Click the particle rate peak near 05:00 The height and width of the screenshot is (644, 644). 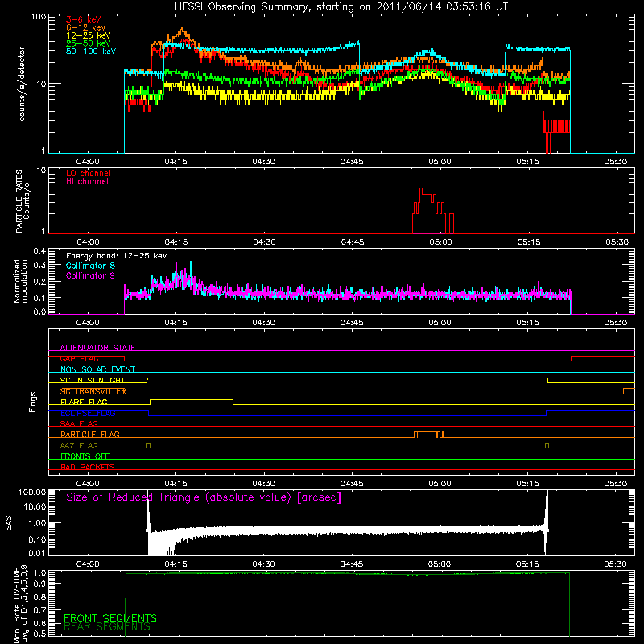coord(421,189)
